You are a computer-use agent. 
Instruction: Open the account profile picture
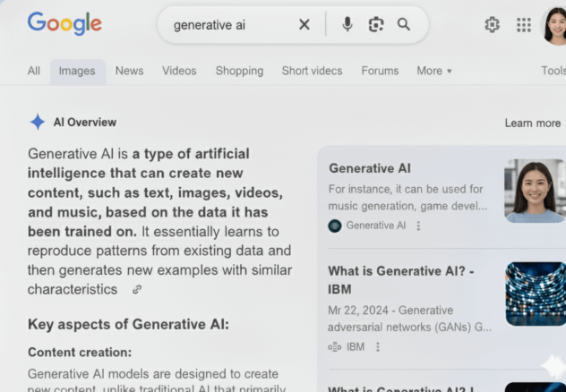click(x=555, y=26)
